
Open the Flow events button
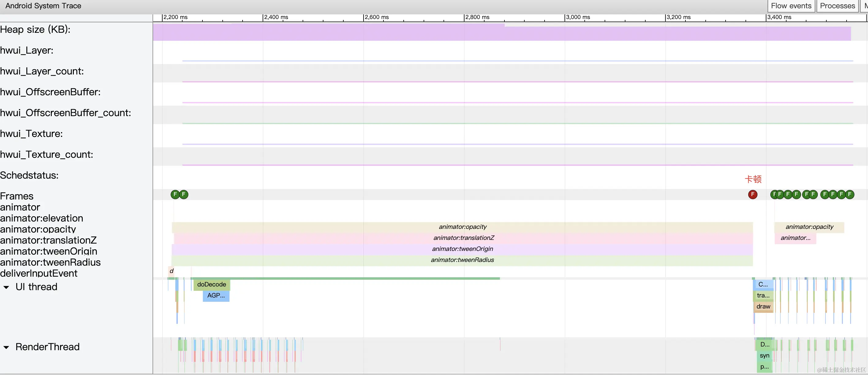click(x=791, y=6)
